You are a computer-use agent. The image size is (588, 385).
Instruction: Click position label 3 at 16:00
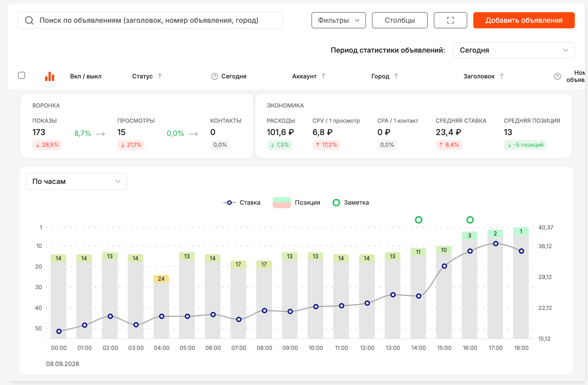[x=469, y=236]
